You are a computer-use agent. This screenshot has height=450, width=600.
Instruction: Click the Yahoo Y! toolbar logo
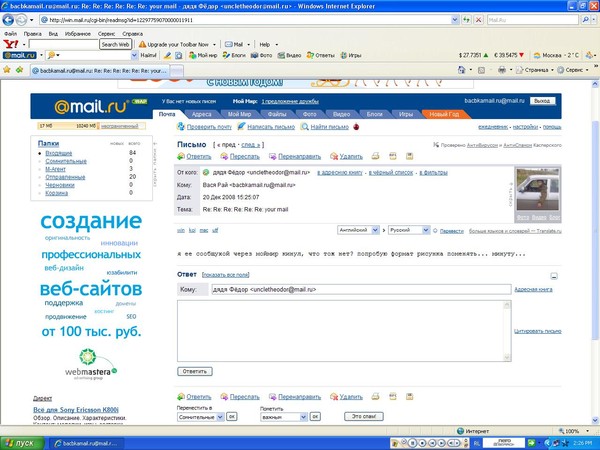11,44
